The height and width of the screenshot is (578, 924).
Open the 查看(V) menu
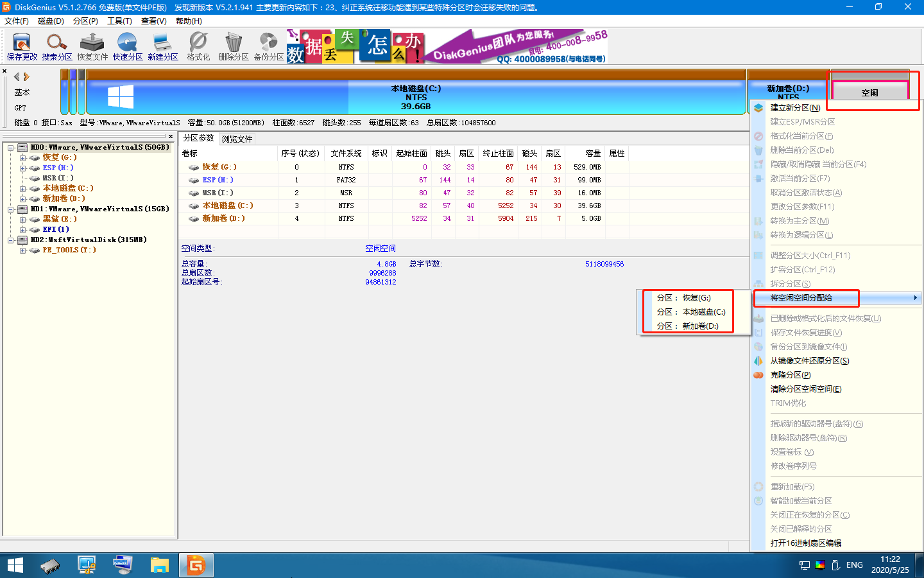153,21
